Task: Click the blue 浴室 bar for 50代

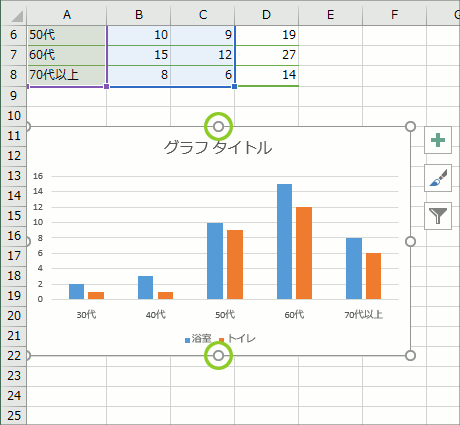Action: pos(215,261)
